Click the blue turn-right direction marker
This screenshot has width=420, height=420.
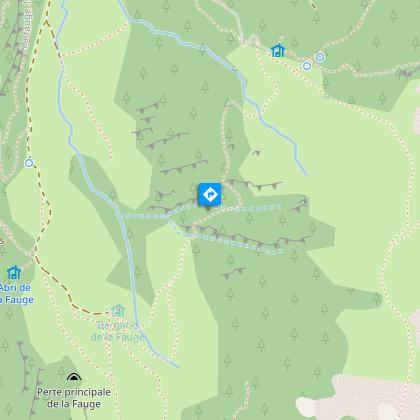pyautogui.click(x=210, y=194)
